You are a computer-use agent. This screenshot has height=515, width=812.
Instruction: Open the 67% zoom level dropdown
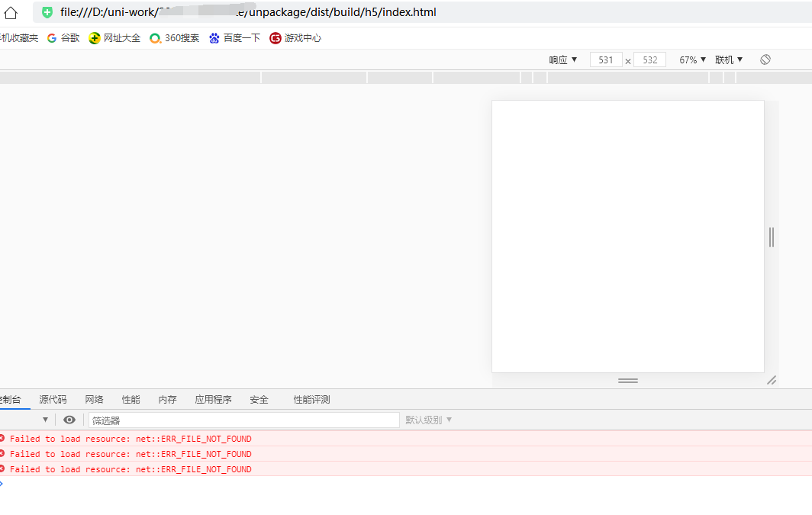691,59
